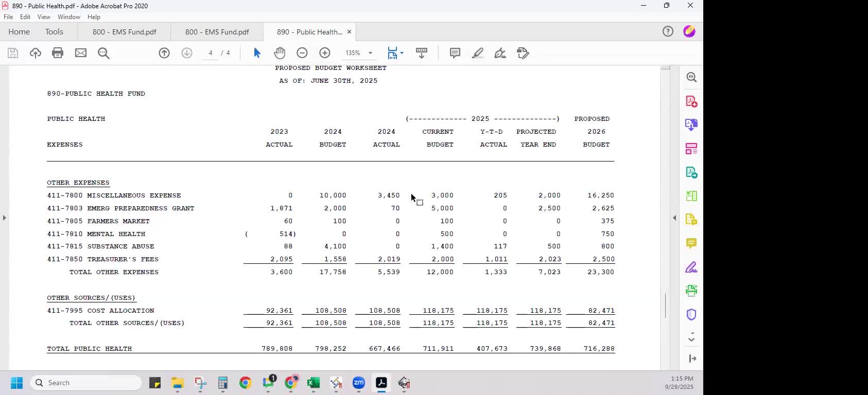
Task: Switch to second 800 - EMS Fund.pdf tab
Action: click(x=217, y=32)
